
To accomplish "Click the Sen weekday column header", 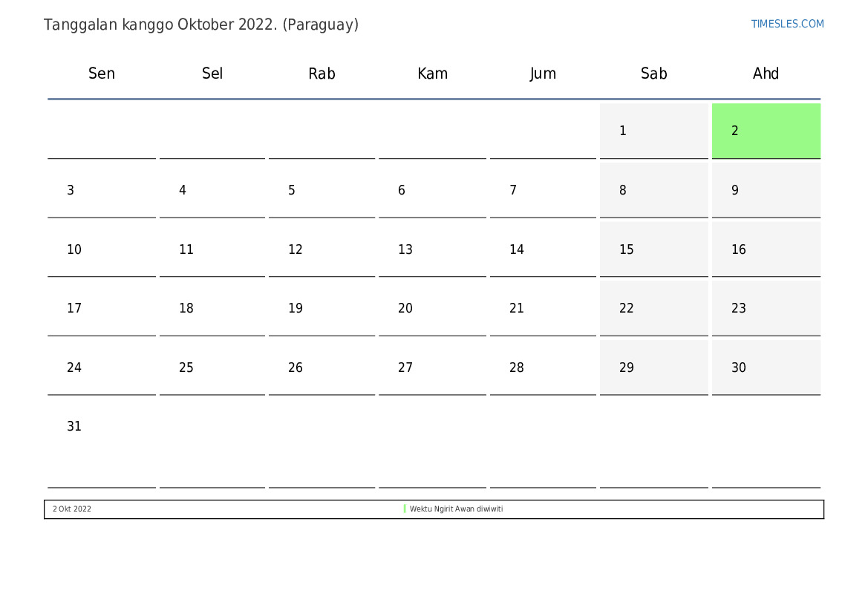I will click(102, 74).
